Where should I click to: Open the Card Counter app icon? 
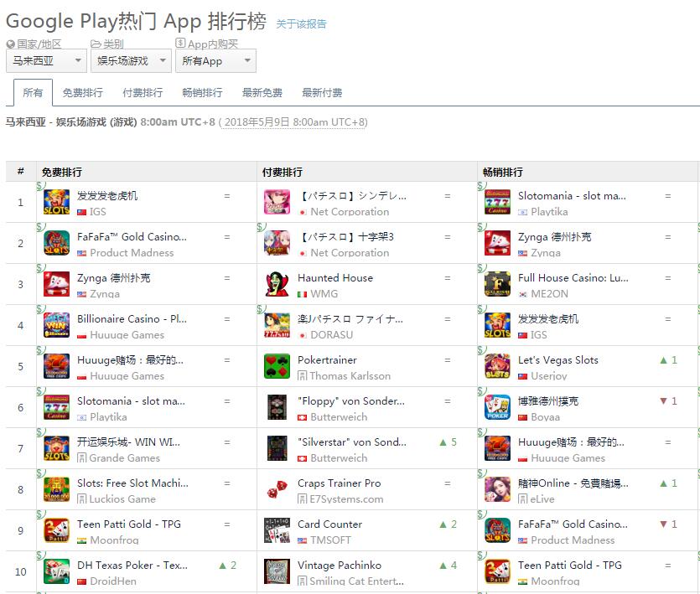click(x=277, y=530)
